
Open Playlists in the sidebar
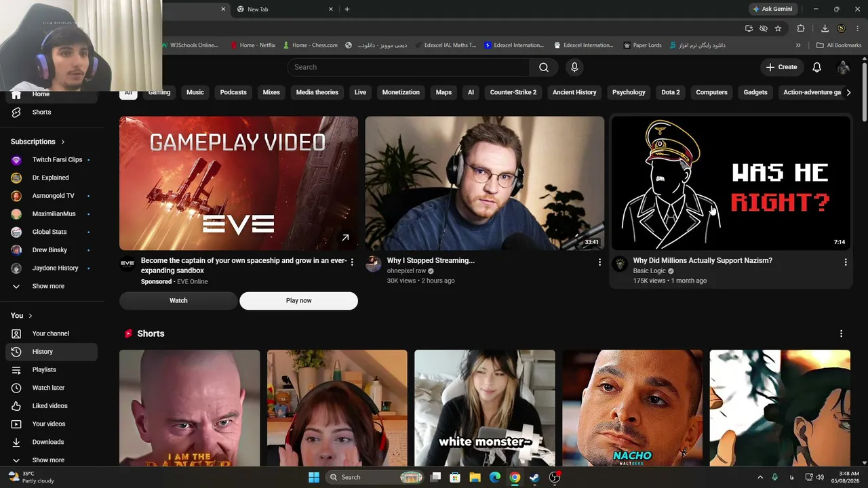(52, 369)
